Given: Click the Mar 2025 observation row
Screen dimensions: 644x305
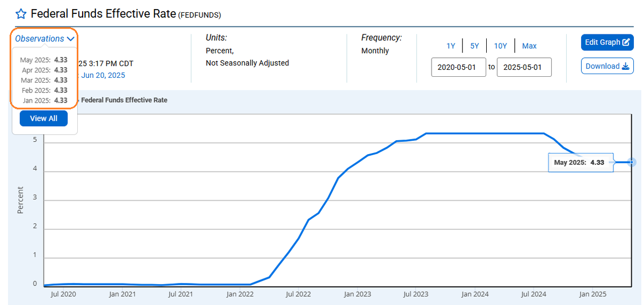Looking at the screenshot, I should tap(43, 80).
